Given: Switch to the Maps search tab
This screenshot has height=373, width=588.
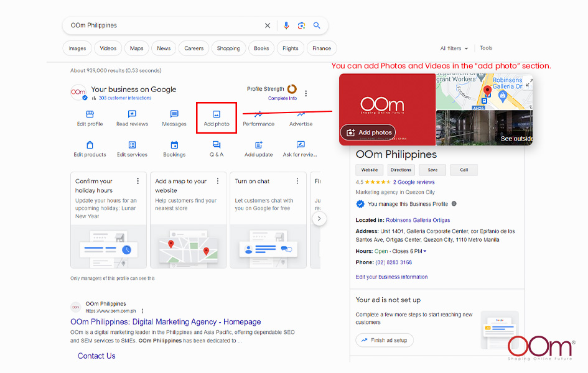Looking at the screenshot, I should [137, 48].
